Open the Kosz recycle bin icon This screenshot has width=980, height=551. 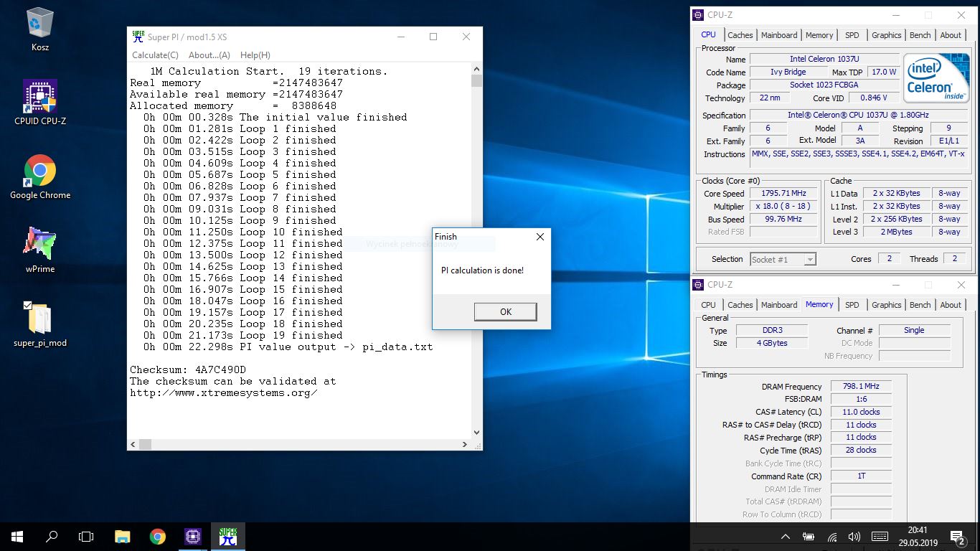tap(40, 30)
